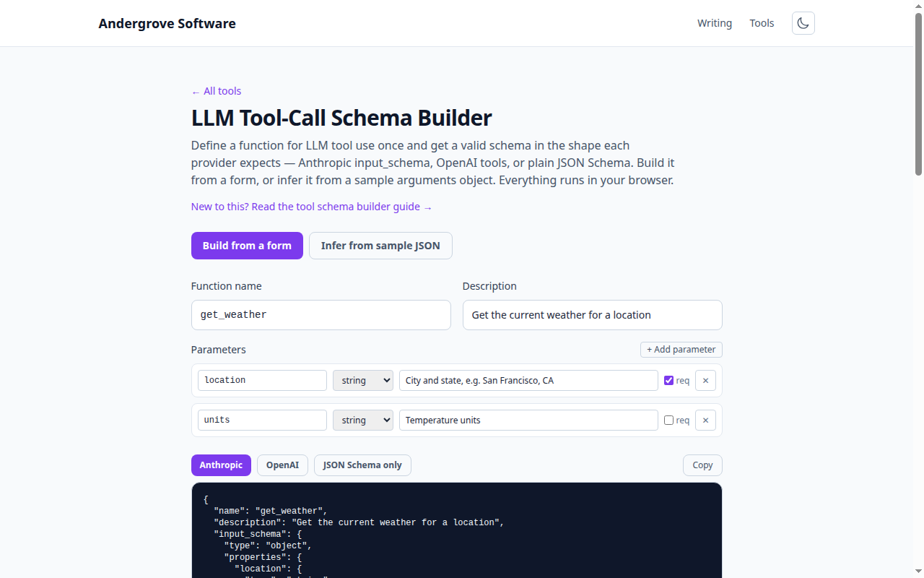Check the req checkbox for units
924x578 pixels.
click(668, 420)
